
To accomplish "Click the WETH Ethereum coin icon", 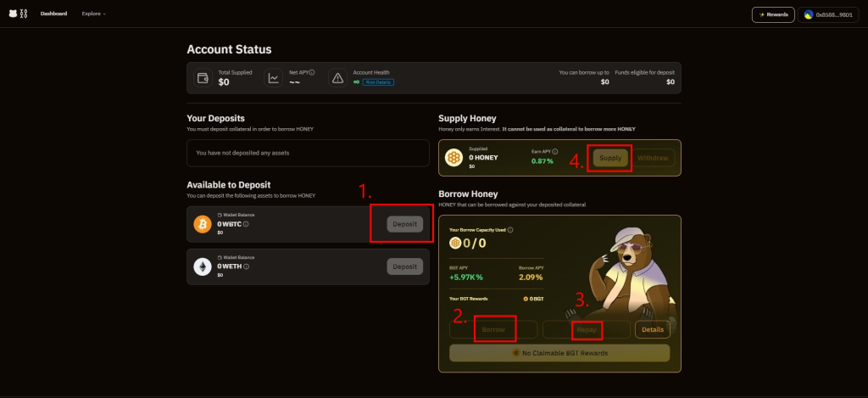I will pyautogui.click(x=203, y=266).
